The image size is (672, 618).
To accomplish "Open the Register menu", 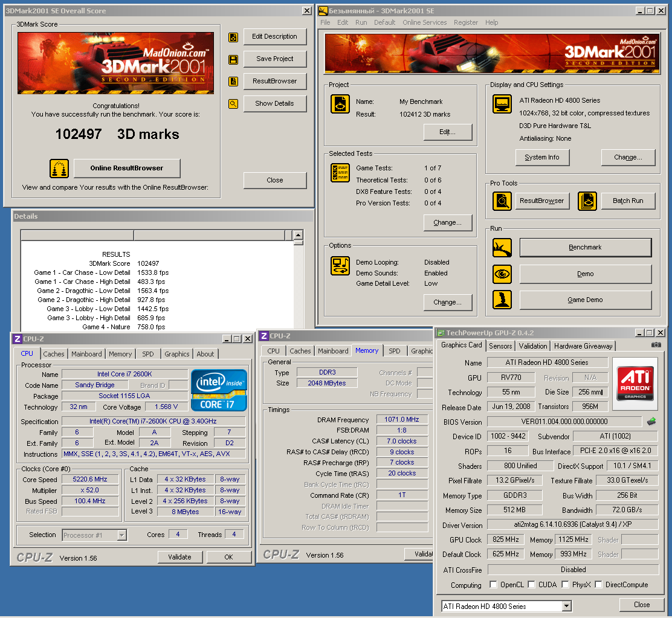I will coord(466,22).
